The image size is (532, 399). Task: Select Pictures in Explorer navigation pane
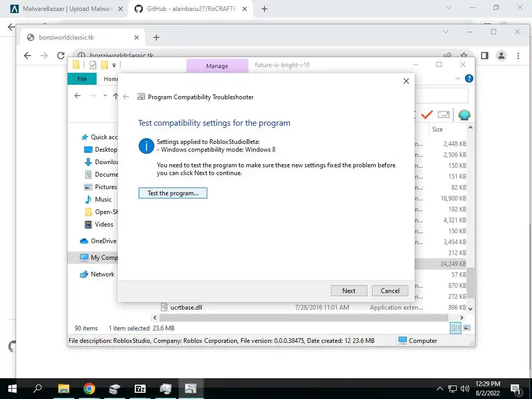pyautogui.click(x=100, y=187)
